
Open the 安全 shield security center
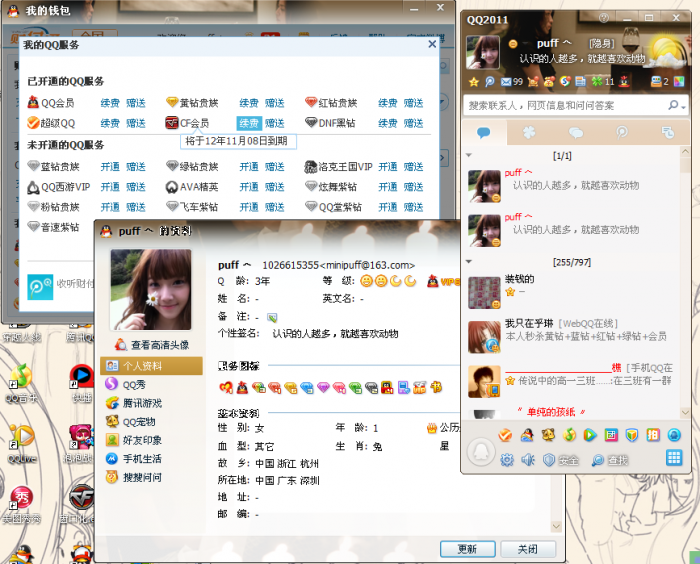561,460
